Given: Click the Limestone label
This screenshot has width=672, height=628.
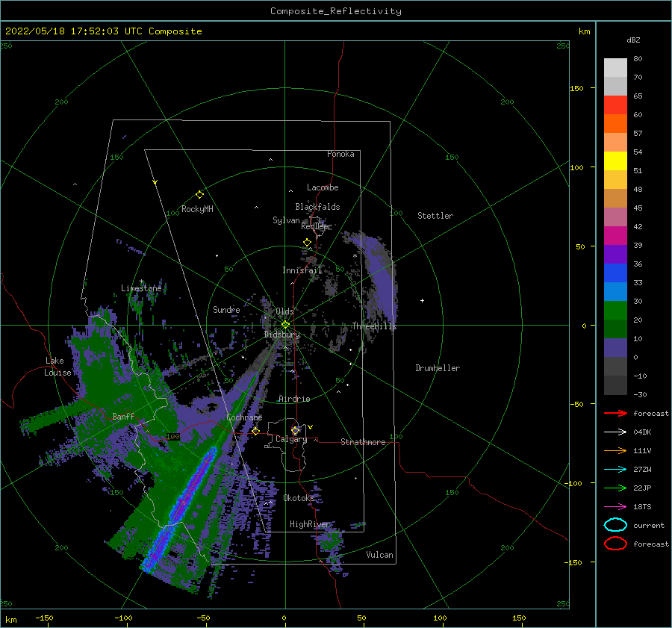Looking at the screenshot, I should (x=141, y=288).
